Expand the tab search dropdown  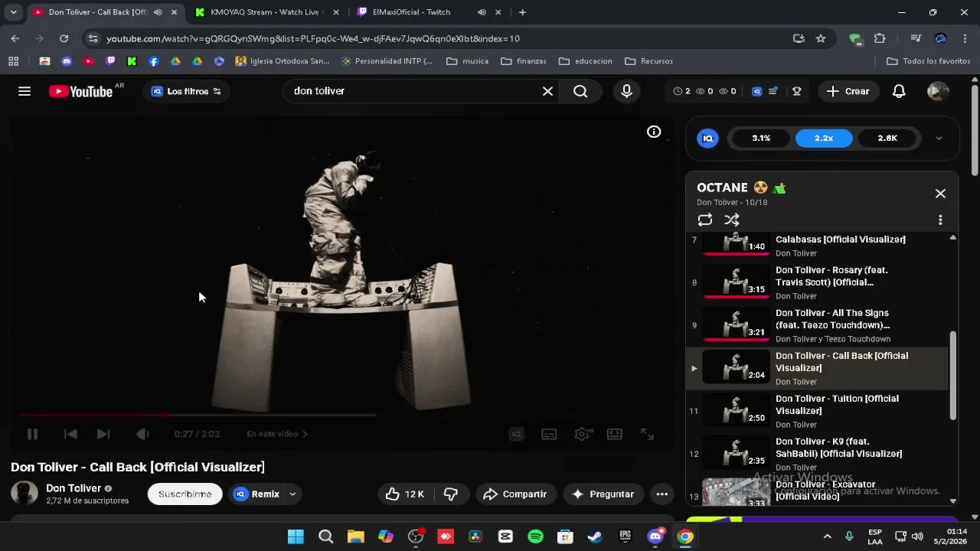[x=13, y=12]
